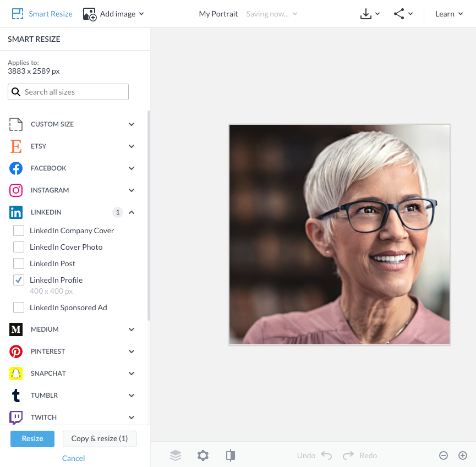The height and width of the screenshot is (467, 476).
Task: Click the Snapchat ghost icon
Action: click(16, 373)
